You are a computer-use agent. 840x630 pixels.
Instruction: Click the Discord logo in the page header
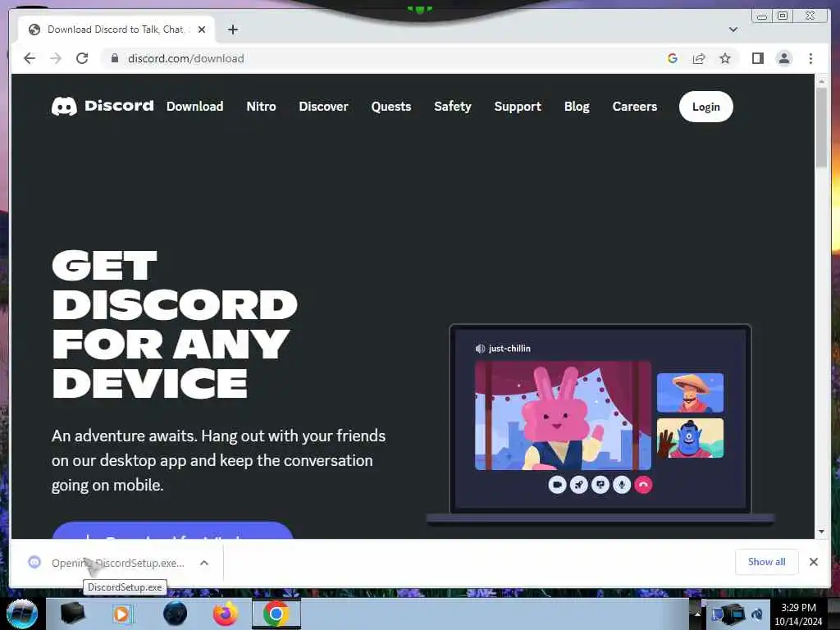[103, 106]
